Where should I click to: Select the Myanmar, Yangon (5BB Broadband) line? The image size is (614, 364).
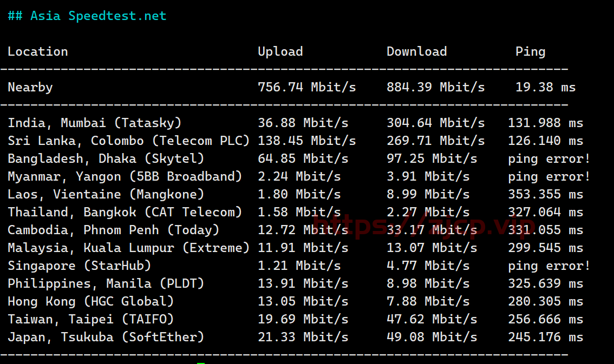299,177
